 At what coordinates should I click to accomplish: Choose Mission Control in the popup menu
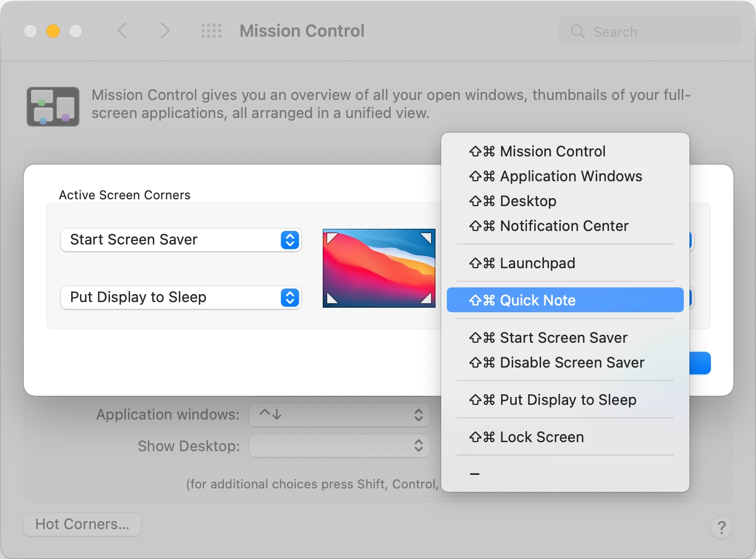pyautogui.click(x=565, y=151)
